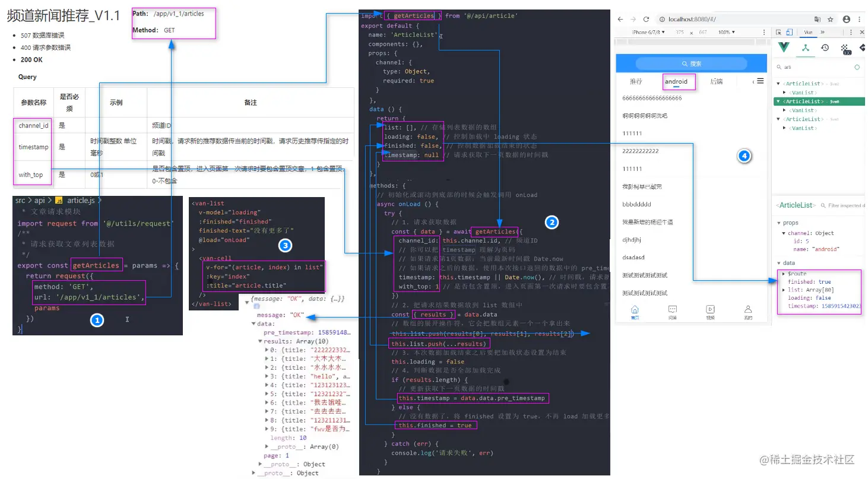Collapse the first ArticleList tree node
This screenshot has height=479, width=868.
click(x=778, y=84)
